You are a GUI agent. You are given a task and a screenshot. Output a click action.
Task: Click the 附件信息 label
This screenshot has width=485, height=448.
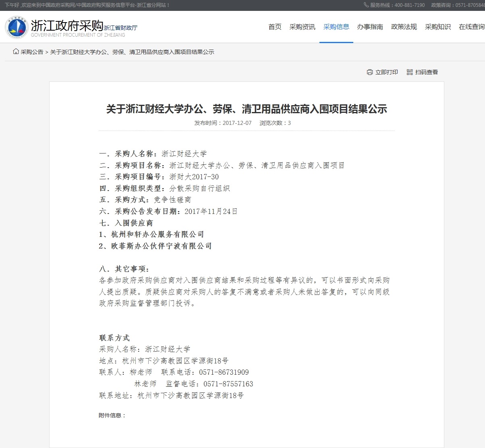pyautogui.click(x=112, y=415)
